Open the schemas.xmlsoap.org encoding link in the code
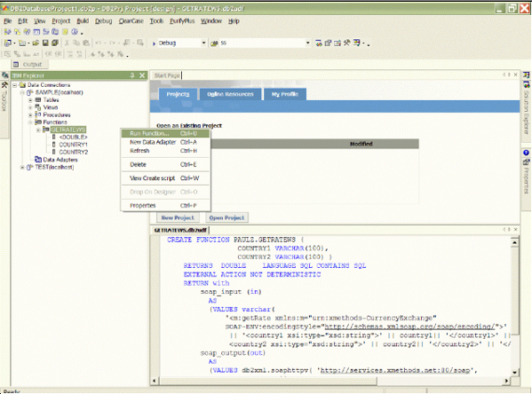Image resolution: width=532 pixels, height=394 pixels. tap(409, 327)
